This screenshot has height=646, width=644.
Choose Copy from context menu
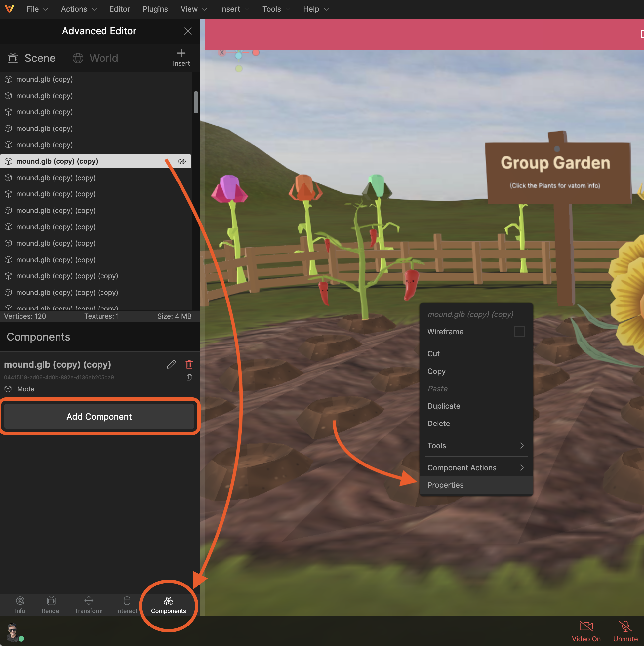pos(476,371)
